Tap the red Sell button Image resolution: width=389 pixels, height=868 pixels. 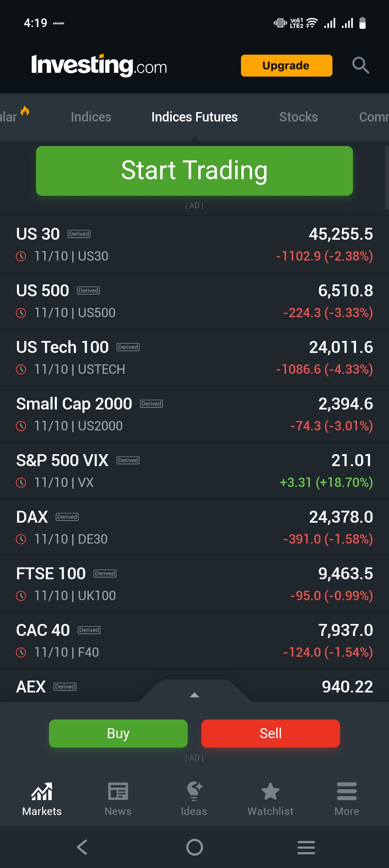click(270, 733)
